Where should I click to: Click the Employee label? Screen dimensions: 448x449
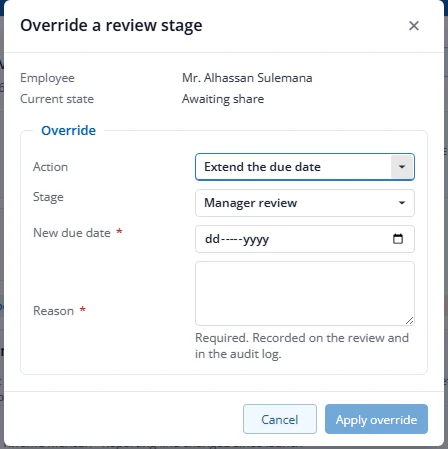[x=47, y=78]
